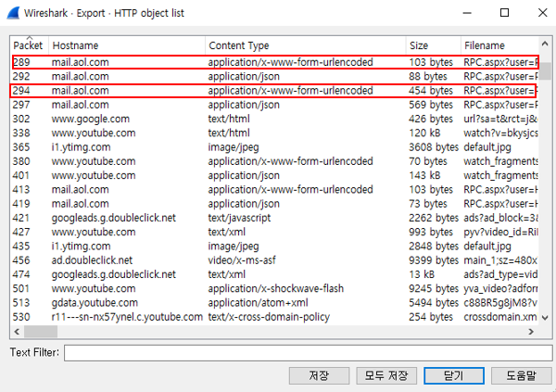Select packet 380 row with 70 bytes
Screen dimensions: 556x392
[x=275, y=161]
